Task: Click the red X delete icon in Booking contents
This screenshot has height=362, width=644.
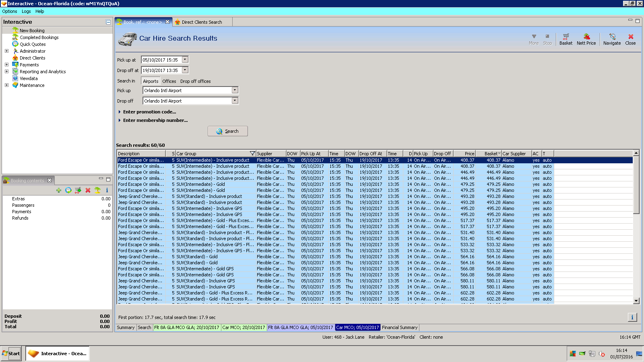Action: pos(88,190)
